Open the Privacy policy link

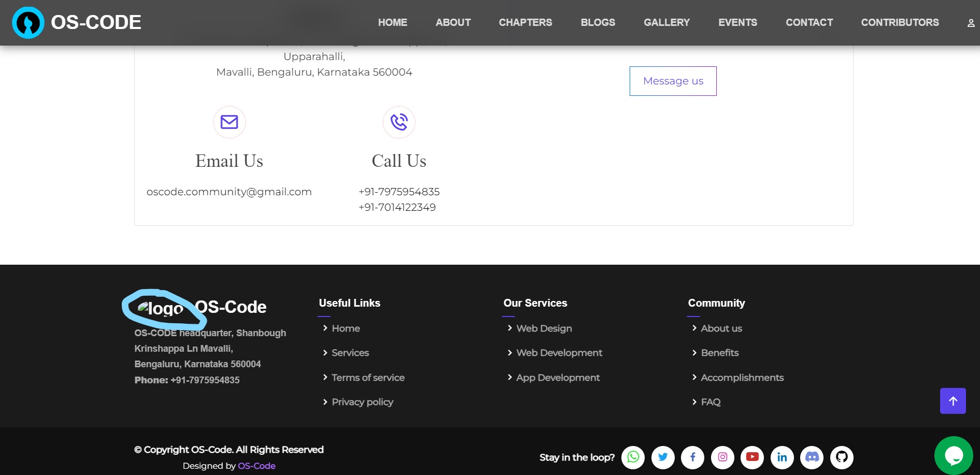(362, 402)
